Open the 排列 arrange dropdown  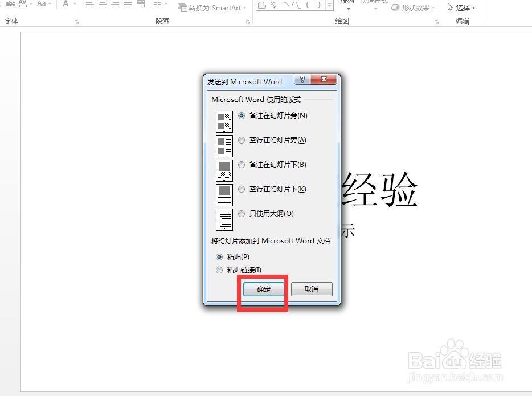tap(348, 5)
